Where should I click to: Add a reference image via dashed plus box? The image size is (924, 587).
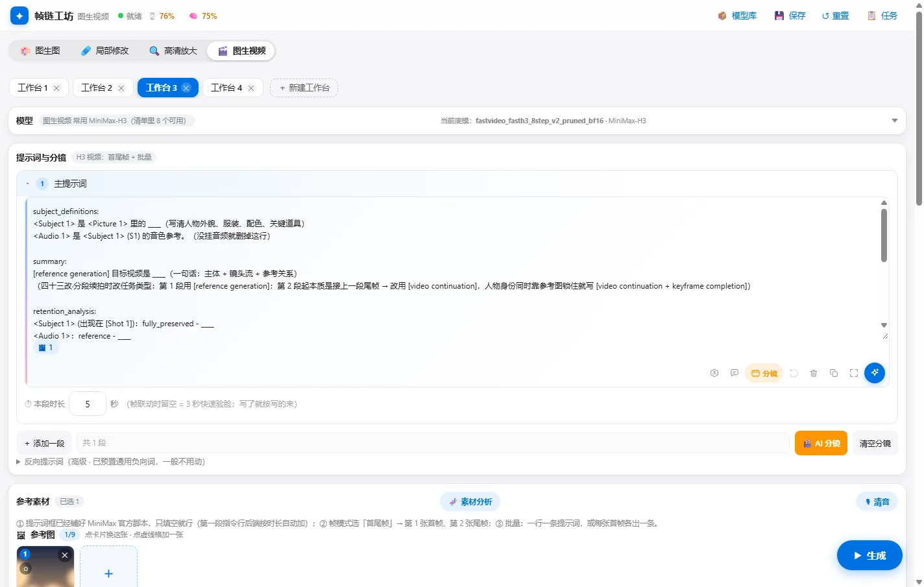[108, 567]
